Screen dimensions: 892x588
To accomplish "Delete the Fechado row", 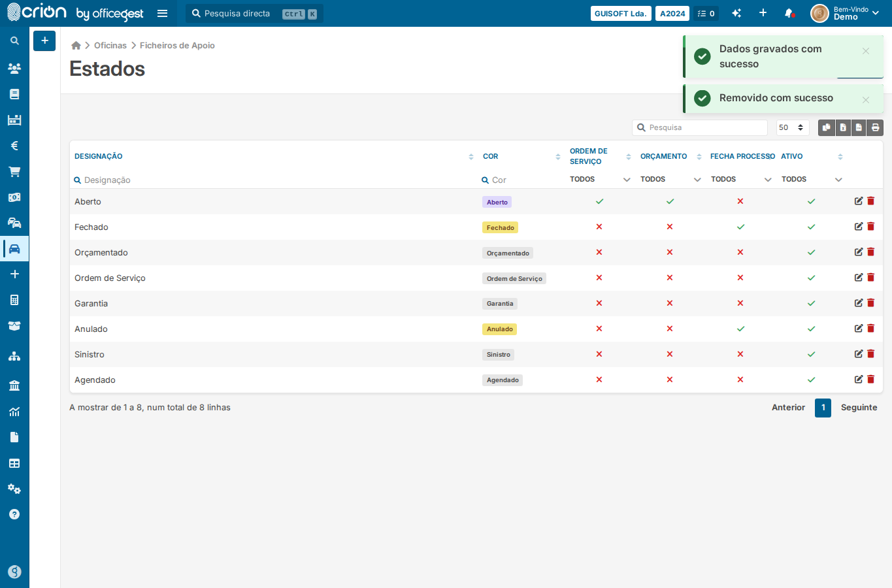I will (x=870, y=227).
